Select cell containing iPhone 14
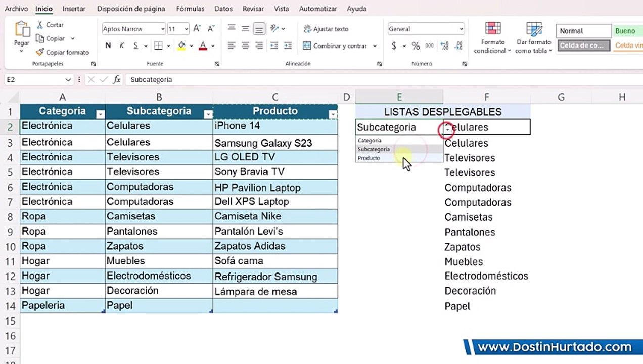 (275, 126)
